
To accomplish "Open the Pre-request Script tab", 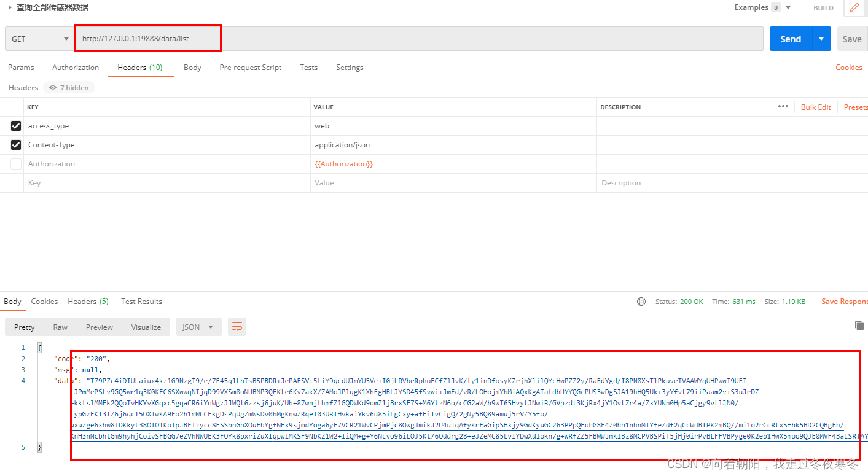I will [x=251, y=68].
